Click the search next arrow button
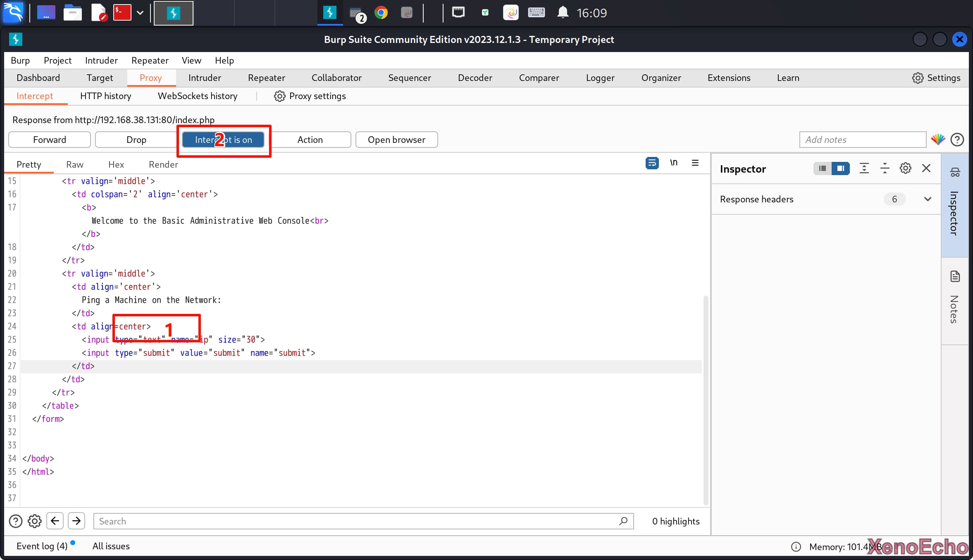Screen dimensions: 973x560 (76, 521)
